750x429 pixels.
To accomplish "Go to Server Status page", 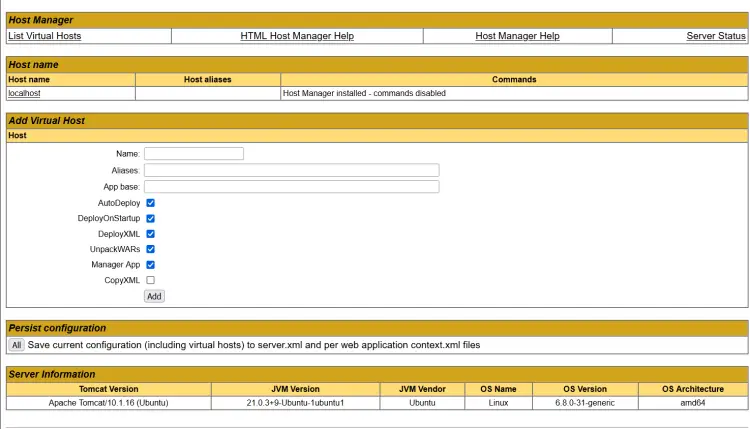I will coord(716,36).
